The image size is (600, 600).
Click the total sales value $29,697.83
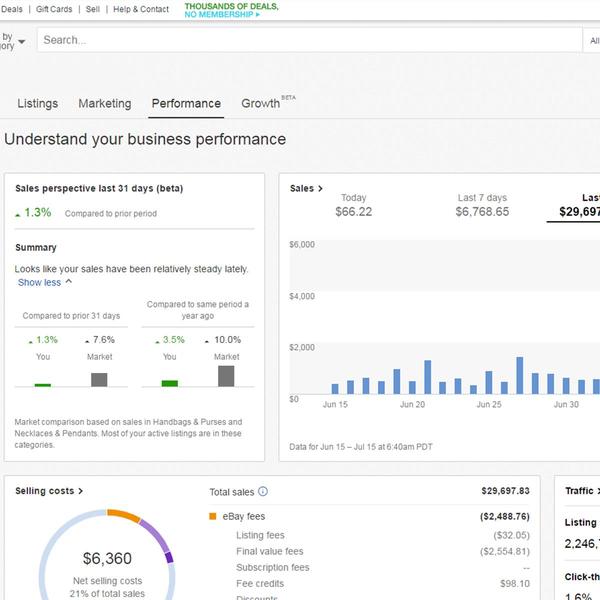tap(505, 491)
